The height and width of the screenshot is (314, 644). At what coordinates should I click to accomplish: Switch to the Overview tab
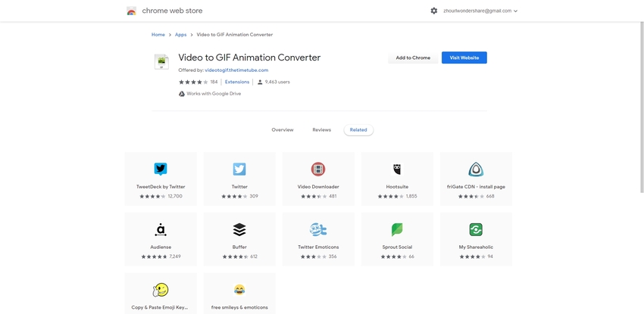tap(283, 130)
